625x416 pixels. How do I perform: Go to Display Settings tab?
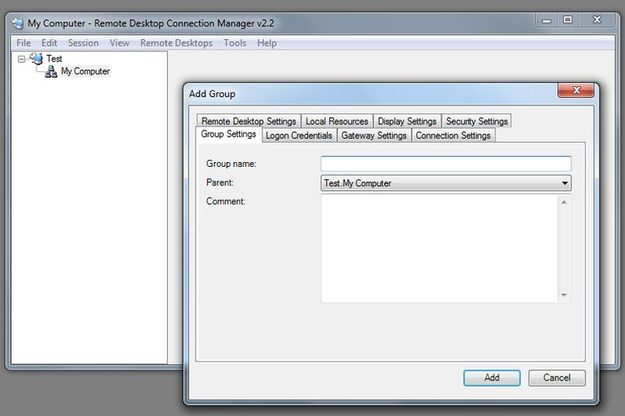pos(407,121)
